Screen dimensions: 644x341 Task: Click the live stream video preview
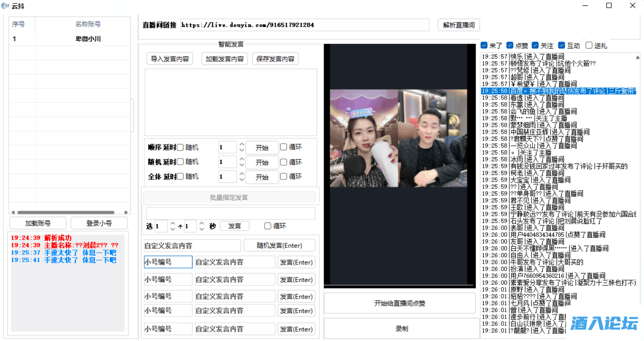[398, 138]
